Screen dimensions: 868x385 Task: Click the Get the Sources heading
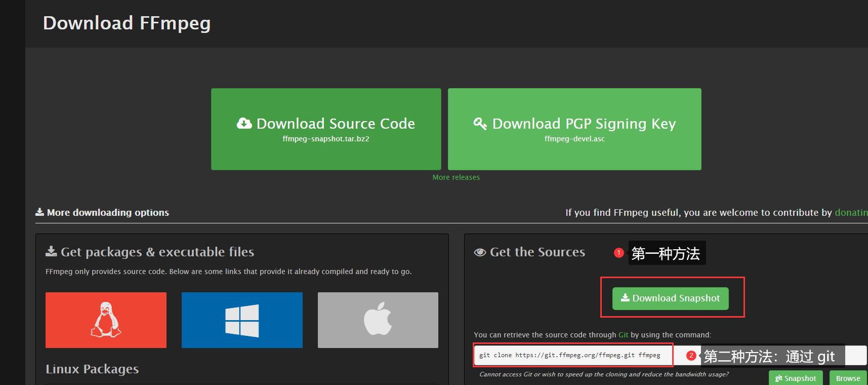click(x=529, y=252)
